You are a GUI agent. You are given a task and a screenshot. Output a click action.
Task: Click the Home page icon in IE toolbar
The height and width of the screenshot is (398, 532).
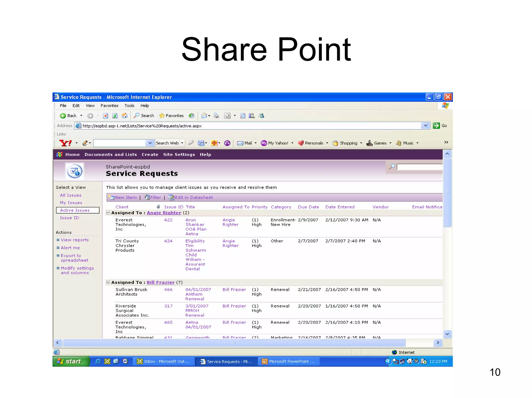click(125, 116)
